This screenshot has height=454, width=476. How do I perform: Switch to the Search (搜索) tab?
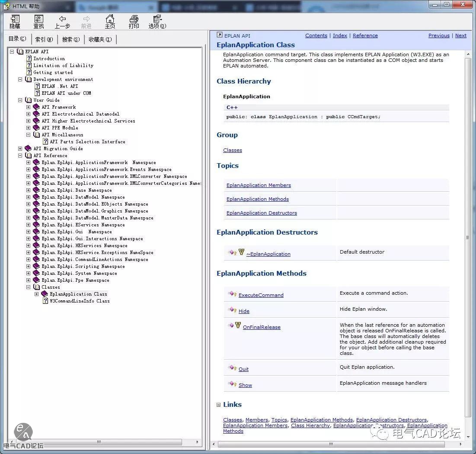tap(70, 39)
